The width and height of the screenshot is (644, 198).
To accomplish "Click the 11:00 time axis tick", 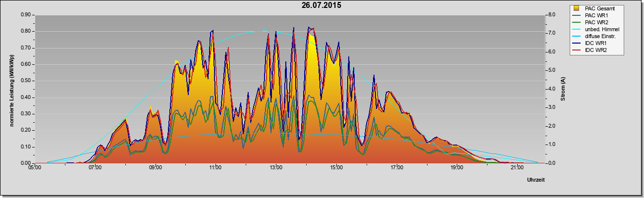I will coord(215,168).
